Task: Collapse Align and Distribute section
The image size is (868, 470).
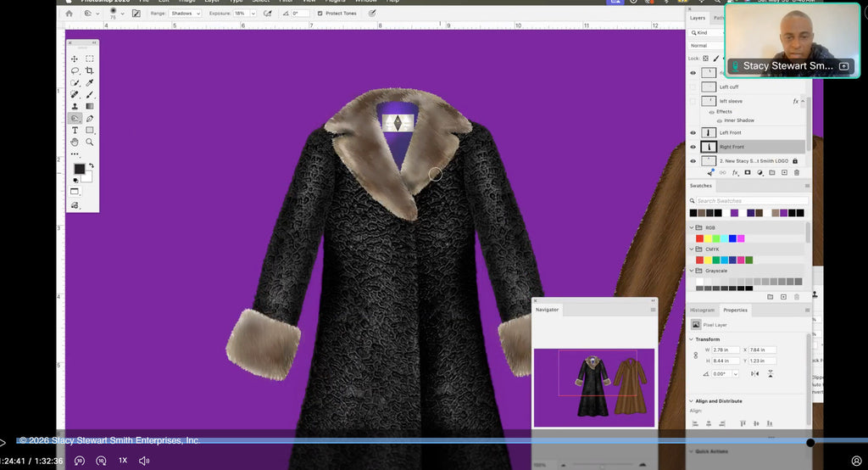Action: [691, 401]
